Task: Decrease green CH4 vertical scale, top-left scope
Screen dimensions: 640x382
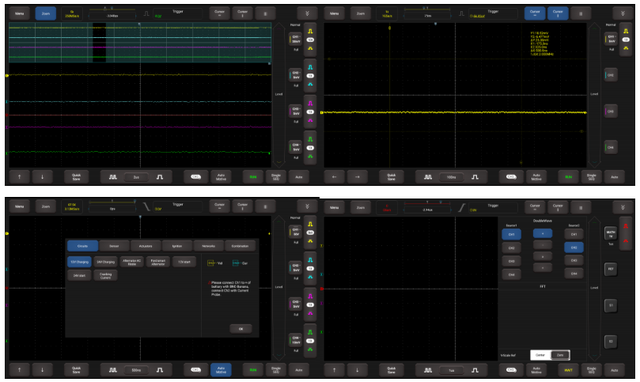Action: [x=310, y=156]
